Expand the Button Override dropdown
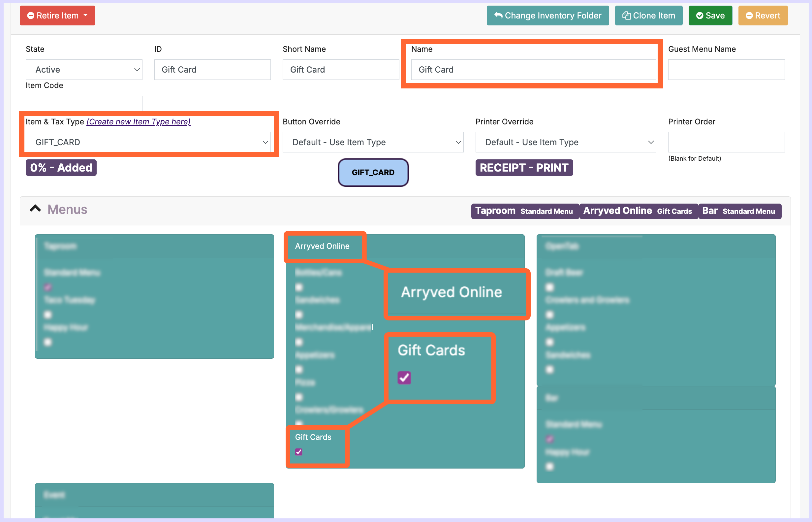This screenshot has height=522, width=812. click(x=373, y=142)
